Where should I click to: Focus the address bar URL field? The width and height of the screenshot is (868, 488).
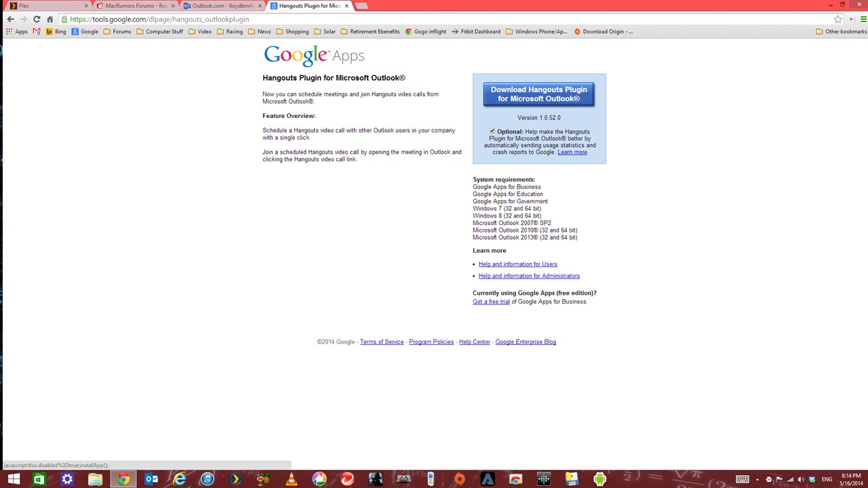[444, 19]
